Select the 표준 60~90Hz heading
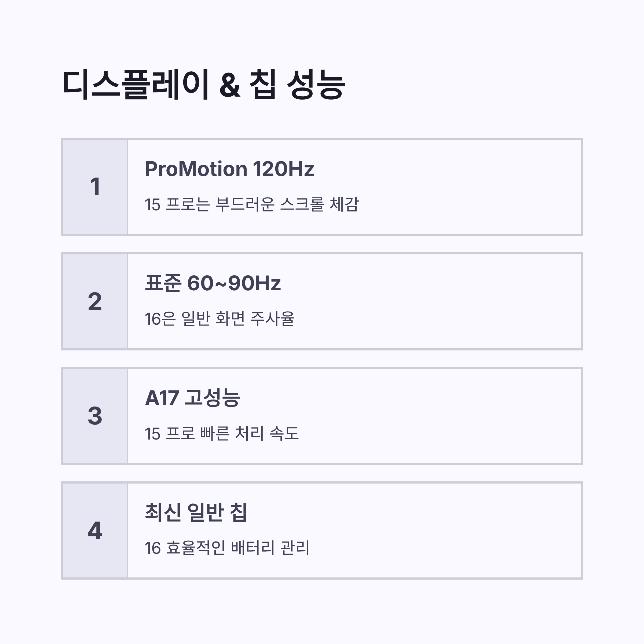The height and width of the screenshot is (644, 644). tap(213, 283)
